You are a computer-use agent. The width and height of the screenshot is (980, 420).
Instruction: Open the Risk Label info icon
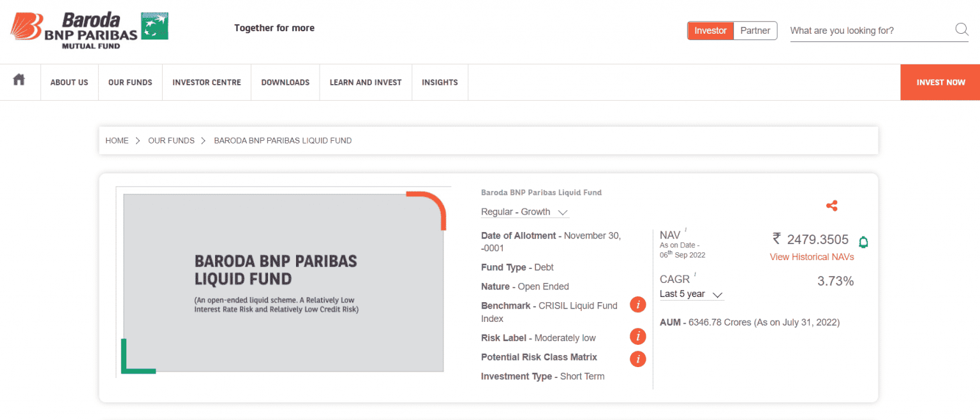(x=637, y=336)
